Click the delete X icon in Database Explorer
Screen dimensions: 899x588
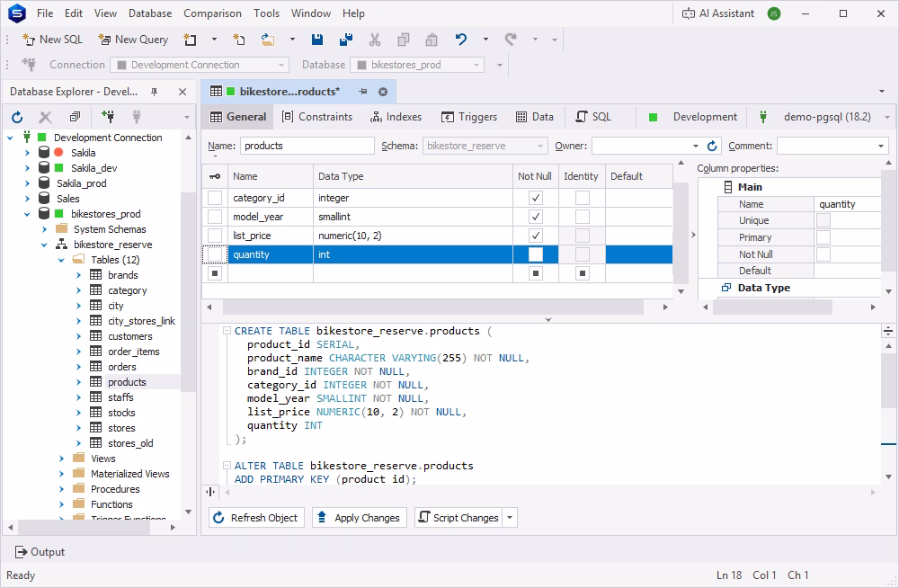tap(45, 117)
